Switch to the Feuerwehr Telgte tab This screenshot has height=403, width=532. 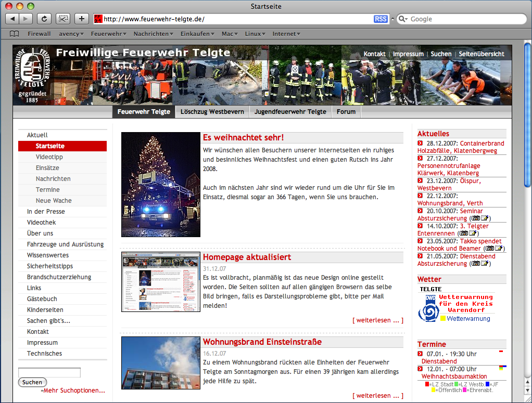(x=144, y=112)
